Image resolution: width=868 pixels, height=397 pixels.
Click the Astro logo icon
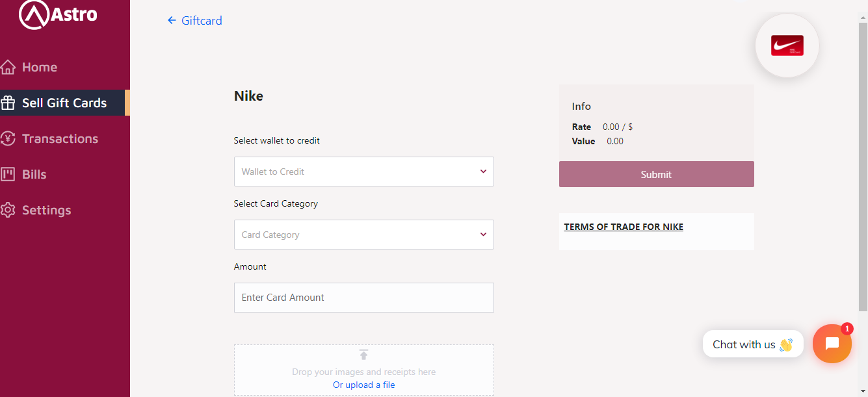pos(35,14)
